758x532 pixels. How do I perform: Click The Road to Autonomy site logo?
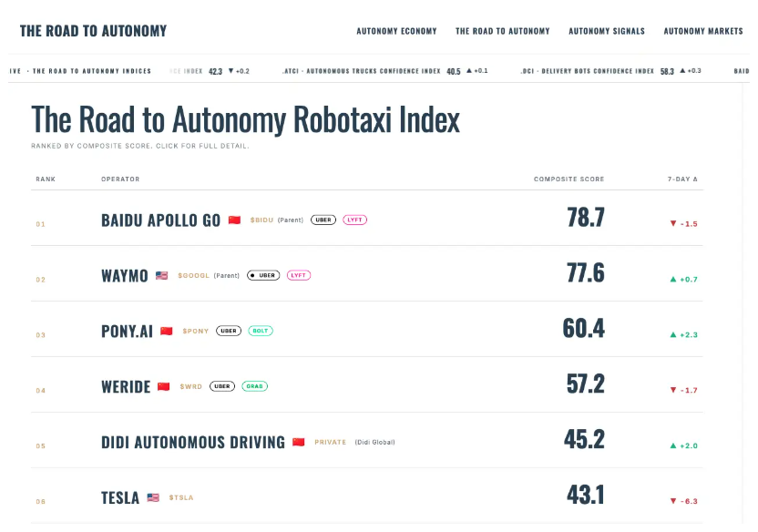coord(93,31)
